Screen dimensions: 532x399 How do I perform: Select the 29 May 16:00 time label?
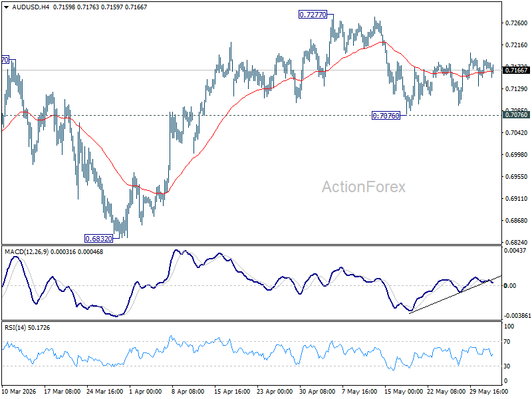489,392
